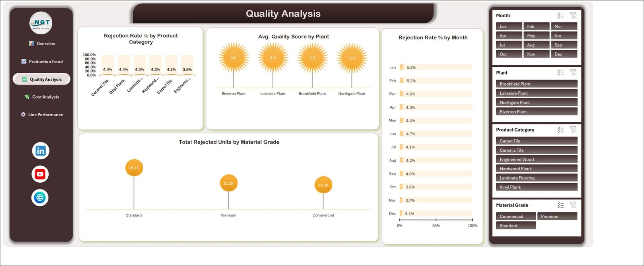Select Oct in Month slicer
Image resolution: width=644 pixels, height=266 pixels.
coord(509,54)
